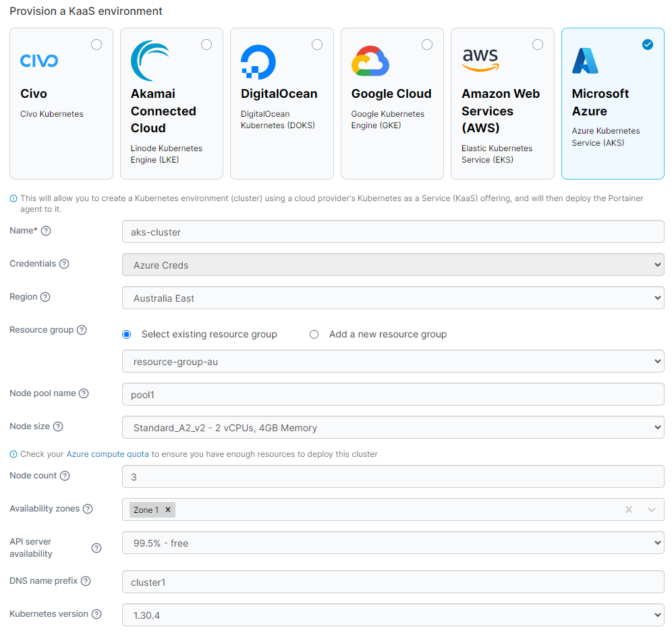This screenshot has width=672, height=633.
Task: Click the Akamai Connected Cloud logo
Action: coord(150,61)
